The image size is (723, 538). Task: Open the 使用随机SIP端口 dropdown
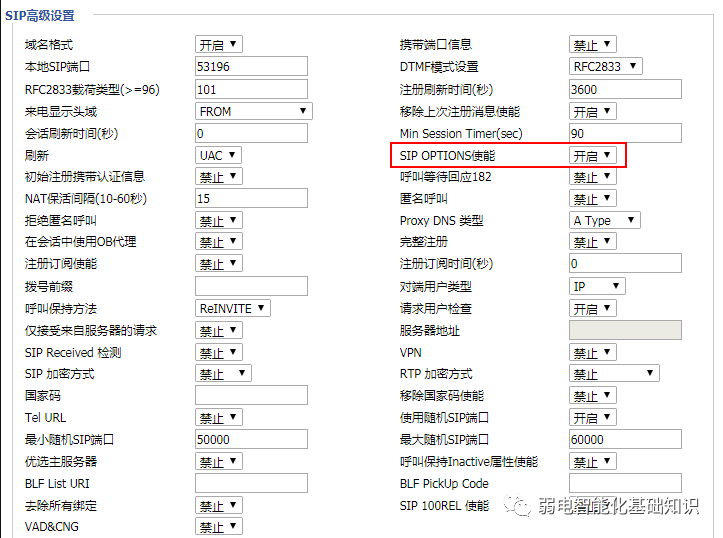593,417
